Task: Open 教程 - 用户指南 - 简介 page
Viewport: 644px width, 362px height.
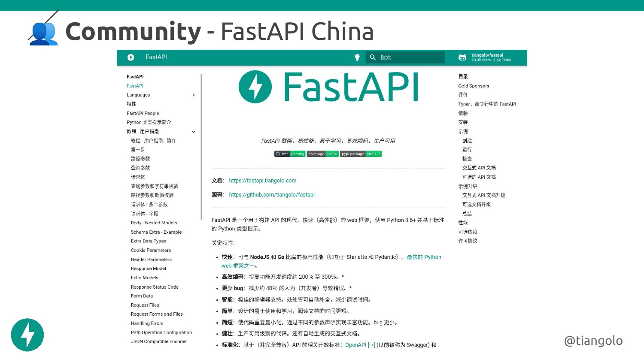Action: (153, 141)
